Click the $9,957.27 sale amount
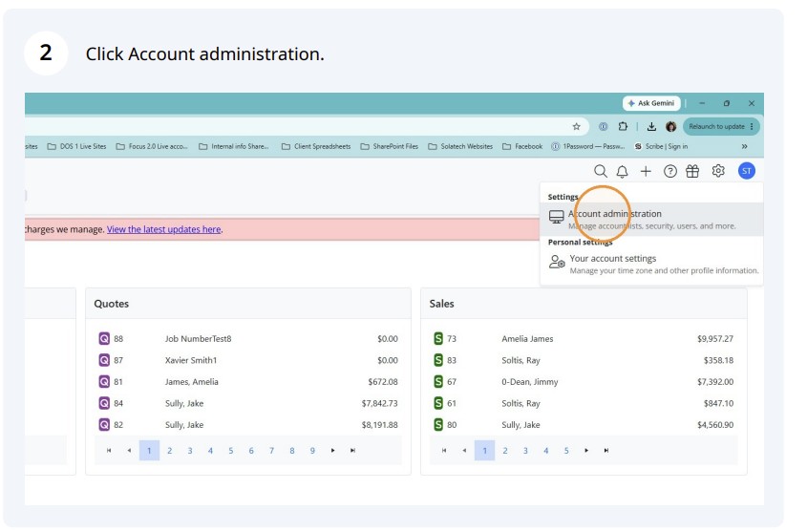The height and width of the screenshot is (532, 807). pos(715,338)
